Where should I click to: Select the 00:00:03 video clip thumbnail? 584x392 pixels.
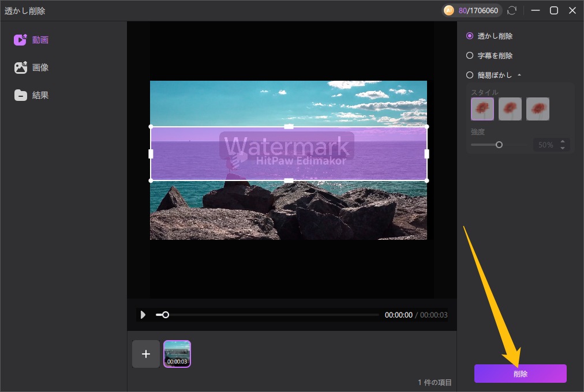(x=177, y=353)
